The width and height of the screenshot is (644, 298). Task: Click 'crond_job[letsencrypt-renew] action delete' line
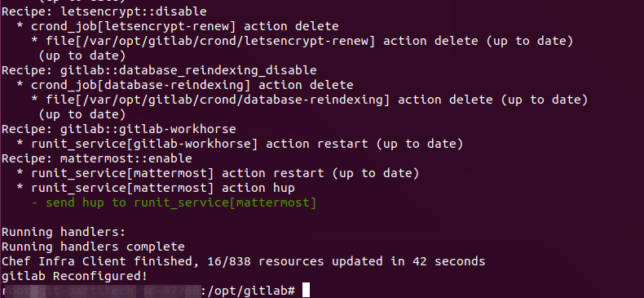coord(185,26)
